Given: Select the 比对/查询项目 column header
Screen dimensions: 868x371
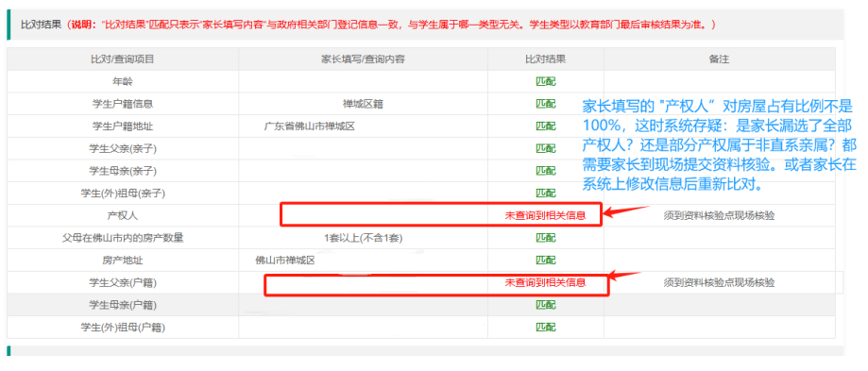Looking at the screenshot, I should (123, 59).
